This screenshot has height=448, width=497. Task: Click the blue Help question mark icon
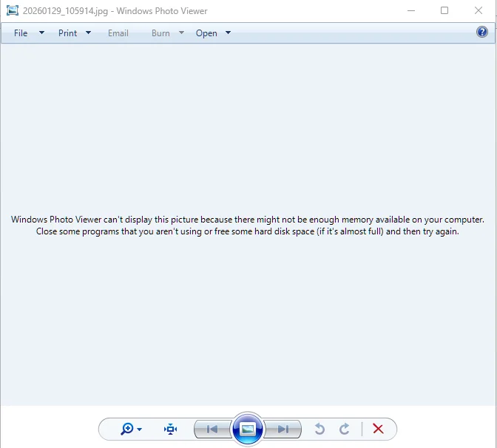[481, 32]
